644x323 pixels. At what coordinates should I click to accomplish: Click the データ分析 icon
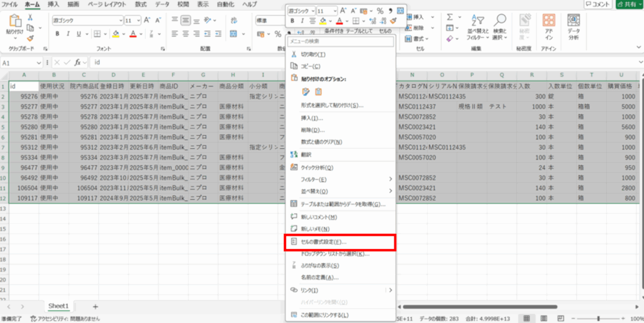574,26
